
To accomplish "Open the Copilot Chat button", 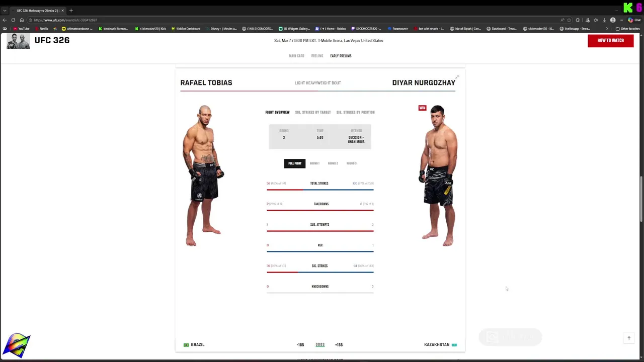I will point(634,20).
